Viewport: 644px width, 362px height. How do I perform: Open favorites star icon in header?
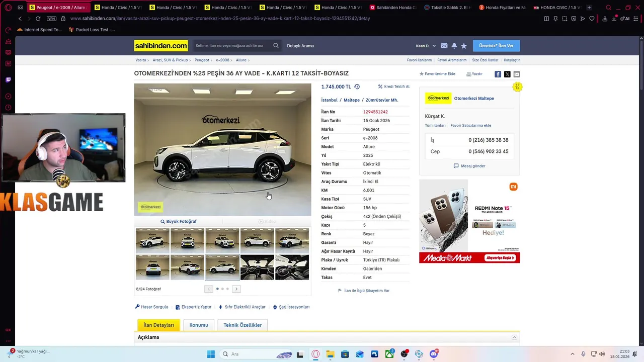click(x=464, y=46)
